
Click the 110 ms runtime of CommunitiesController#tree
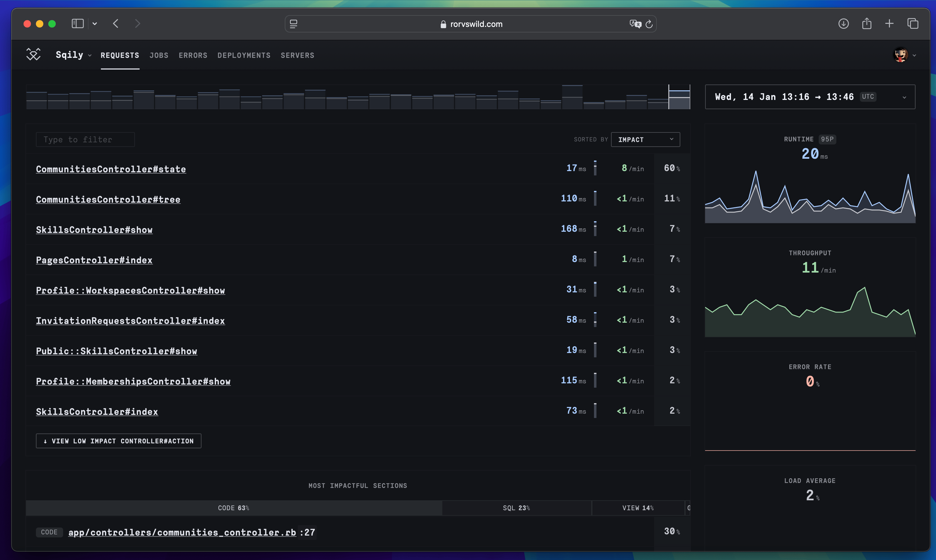(573, 199)
